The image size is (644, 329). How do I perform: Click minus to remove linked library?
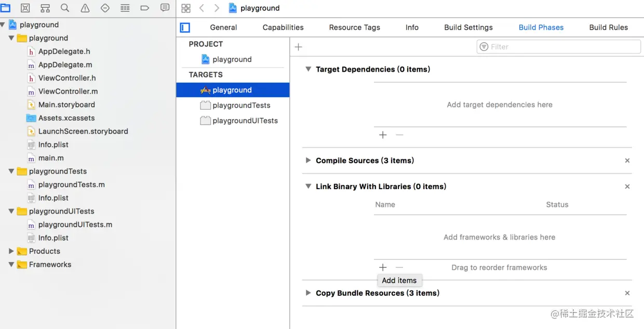[x=399, y=267]
